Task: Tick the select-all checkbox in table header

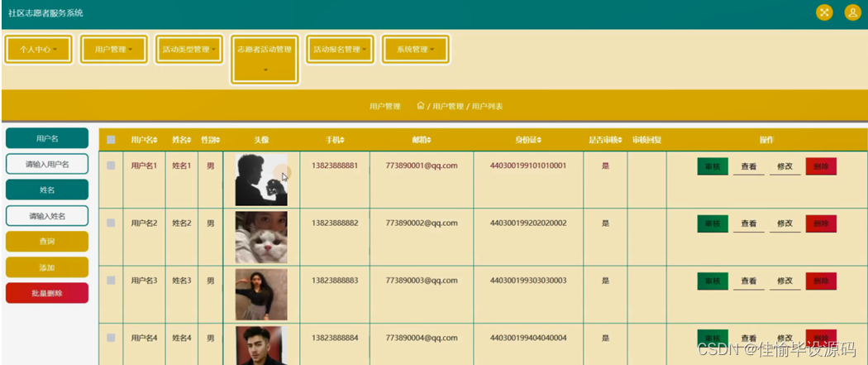Action: coord(111,140)
